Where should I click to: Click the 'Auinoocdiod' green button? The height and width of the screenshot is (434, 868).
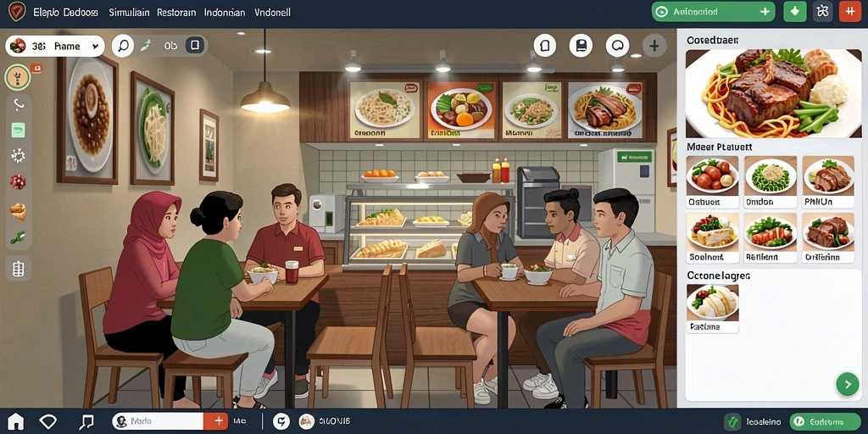(714, 12)
